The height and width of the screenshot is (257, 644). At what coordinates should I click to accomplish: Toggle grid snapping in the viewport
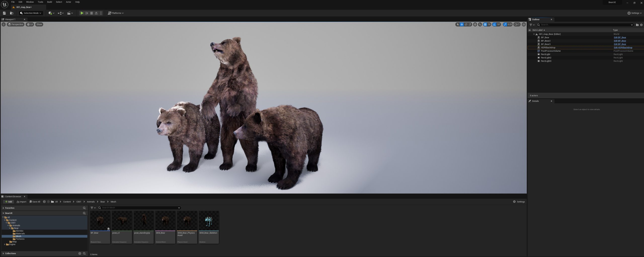point(485,24)
